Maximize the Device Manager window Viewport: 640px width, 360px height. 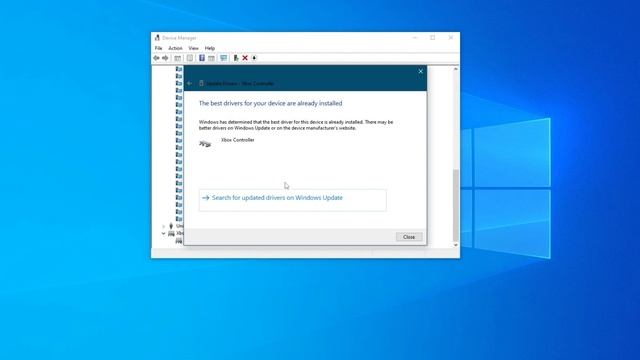coord(433,38)
